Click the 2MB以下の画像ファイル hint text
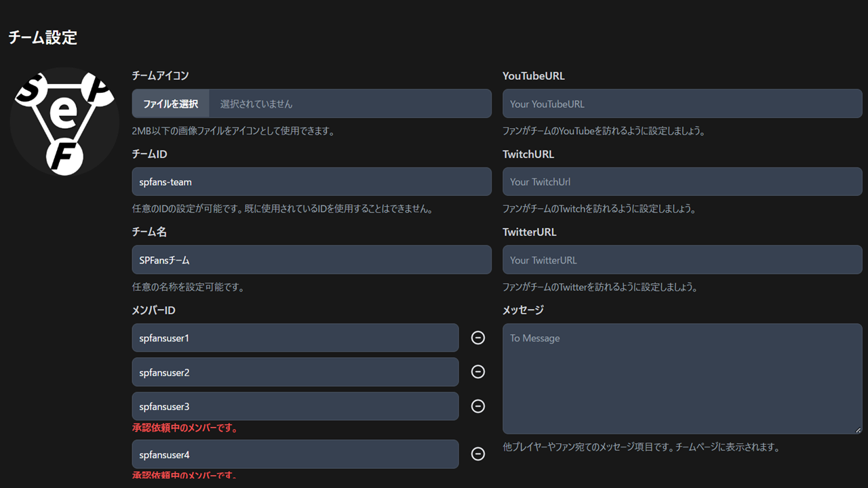868x488 pixels. [233, 131]
